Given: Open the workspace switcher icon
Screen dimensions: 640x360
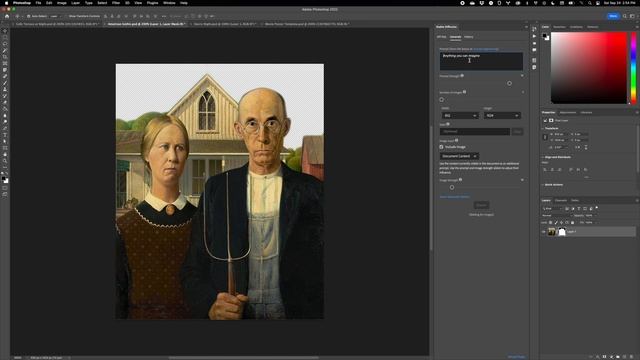Looking at the screenshot, I should pyautogui.click(x=632, y=16).
